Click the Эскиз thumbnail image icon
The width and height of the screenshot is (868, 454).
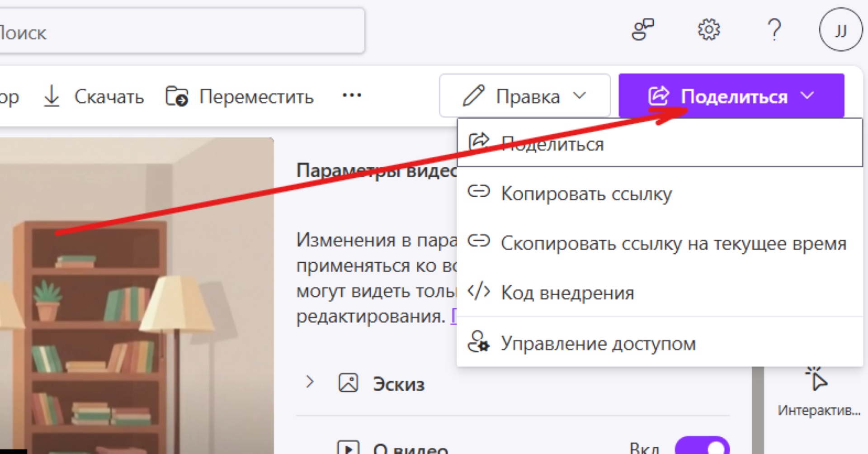(x=348, y=383)
